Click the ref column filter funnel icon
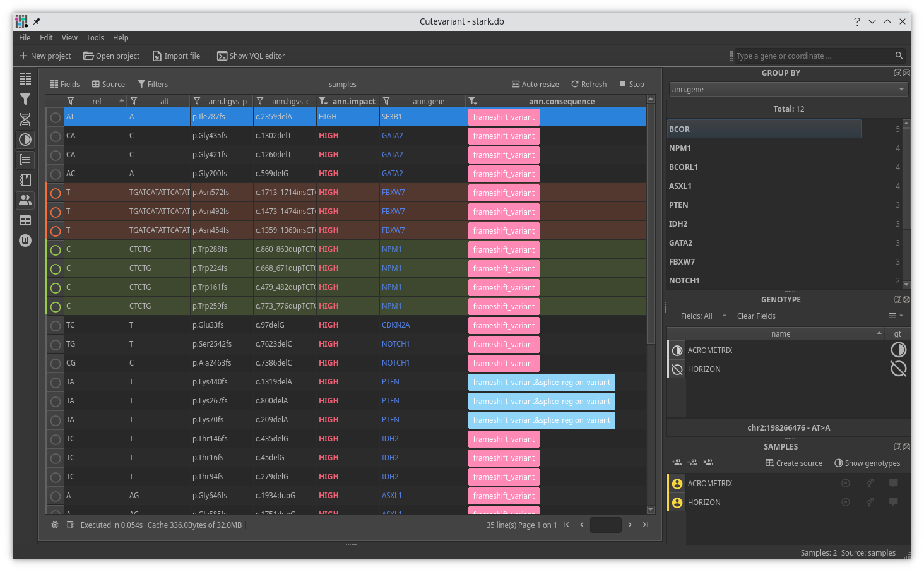The width and height of the screenshot is (924, 572). 71,101
